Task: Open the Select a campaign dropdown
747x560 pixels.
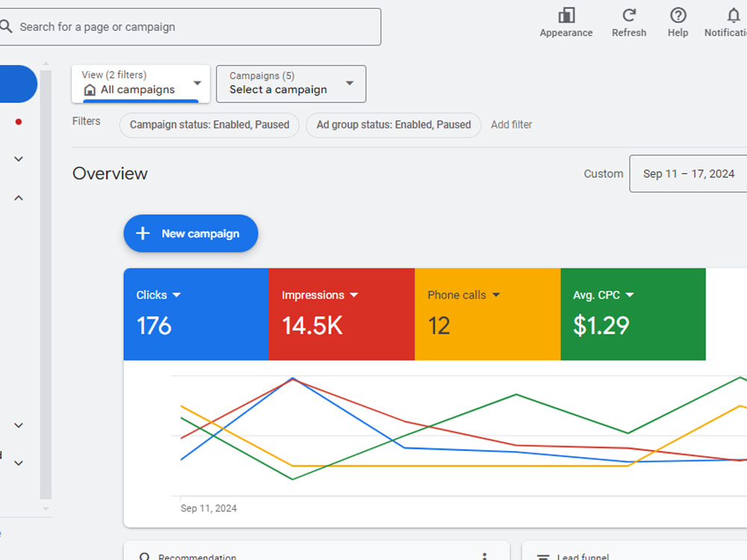Action: 291,84
